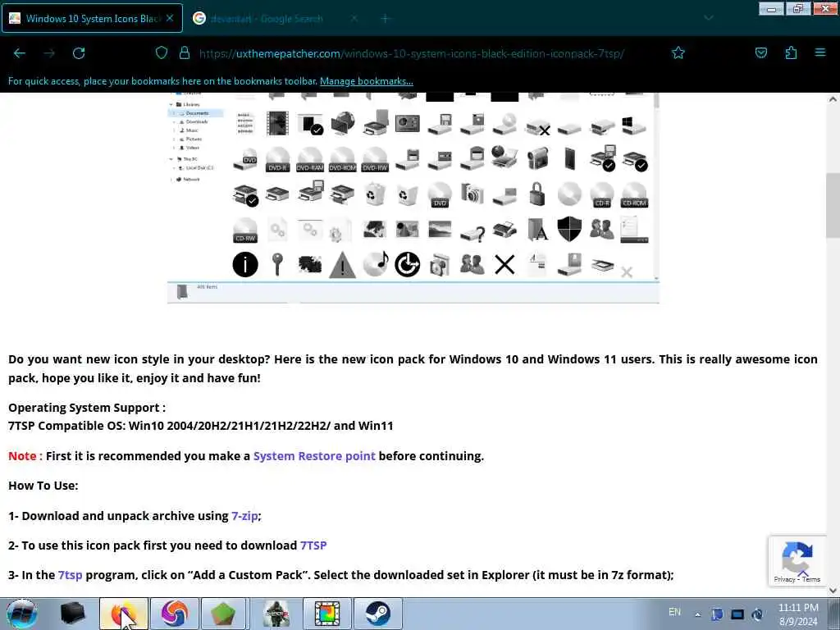Click the DVD-RAM disc icon in preview
The image size is (840, 630).
(x=309, y=160)
